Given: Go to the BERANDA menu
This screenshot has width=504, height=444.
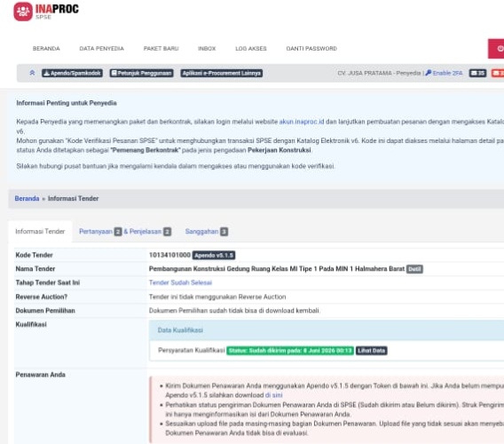Looking at the screenshot, I should (46, 49).
